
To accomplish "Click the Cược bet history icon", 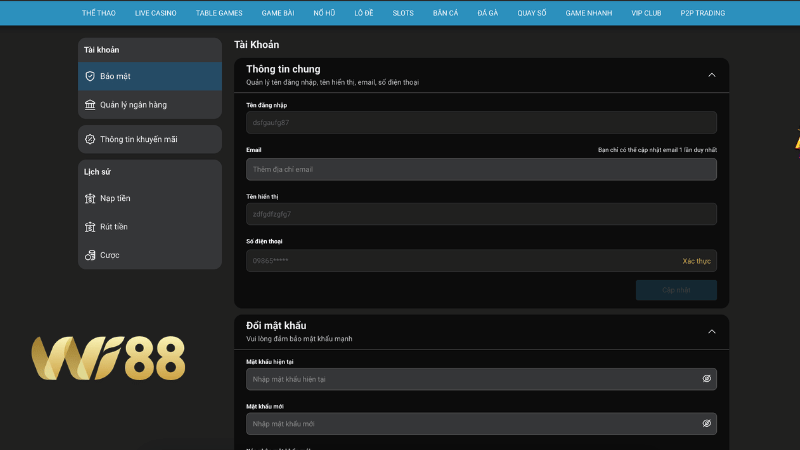I will (90, 255).
